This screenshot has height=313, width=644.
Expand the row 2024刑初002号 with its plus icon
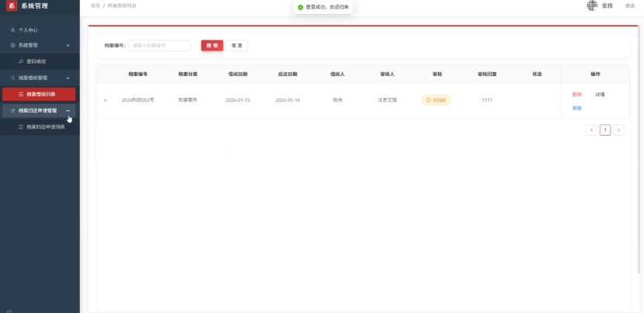coord(105,100)
